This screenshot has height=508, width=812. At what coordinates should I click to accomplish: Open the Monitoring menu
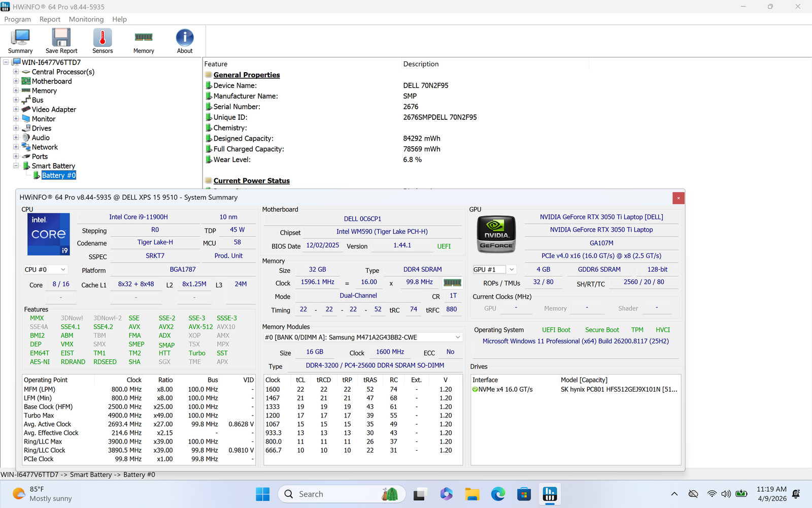pos(86,19)
